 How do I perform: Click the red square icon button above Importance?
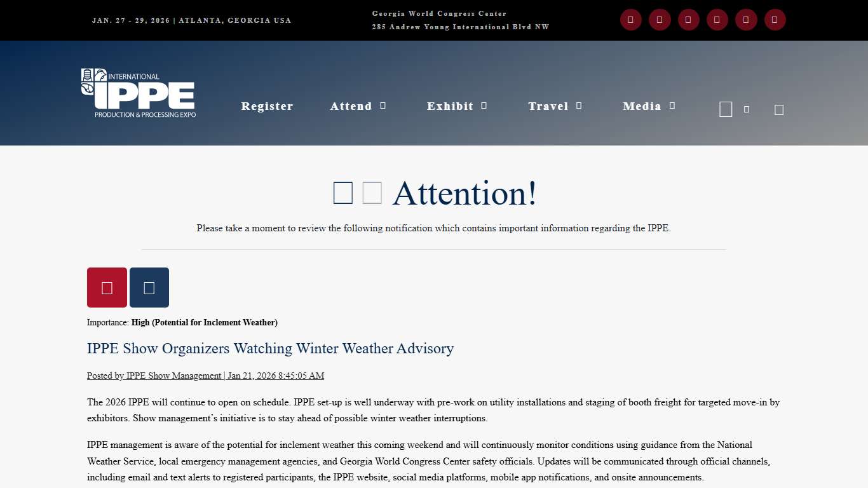coord(107,288)
